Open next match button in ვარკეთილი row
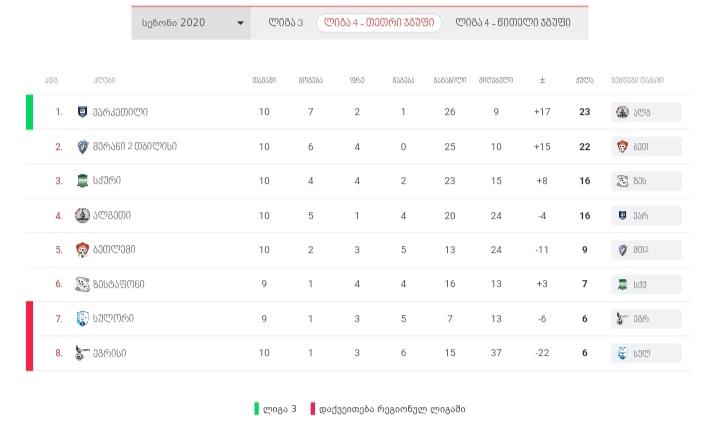Screen dimensions: 720x427 pos(646,112)
